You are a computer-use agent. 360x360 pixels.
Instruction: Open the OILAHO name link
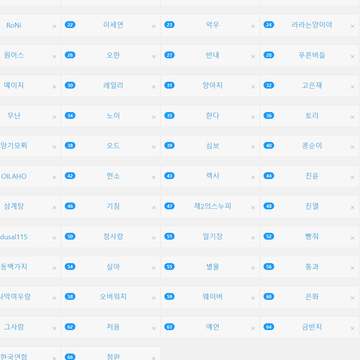(x=14, y=176)
